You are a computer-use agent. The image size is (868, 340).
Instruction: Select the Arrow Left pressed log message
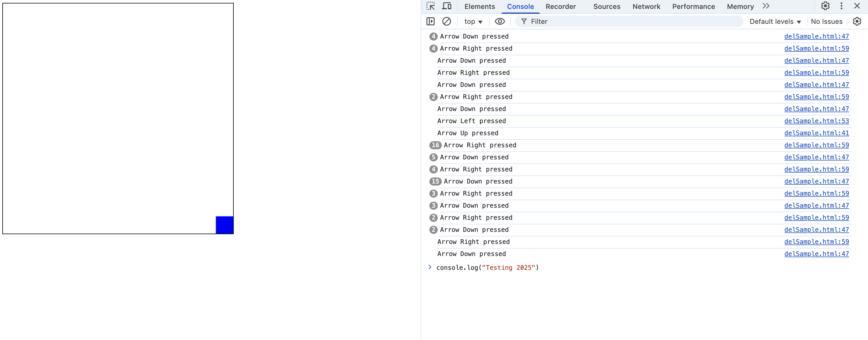tap(471, 121)
